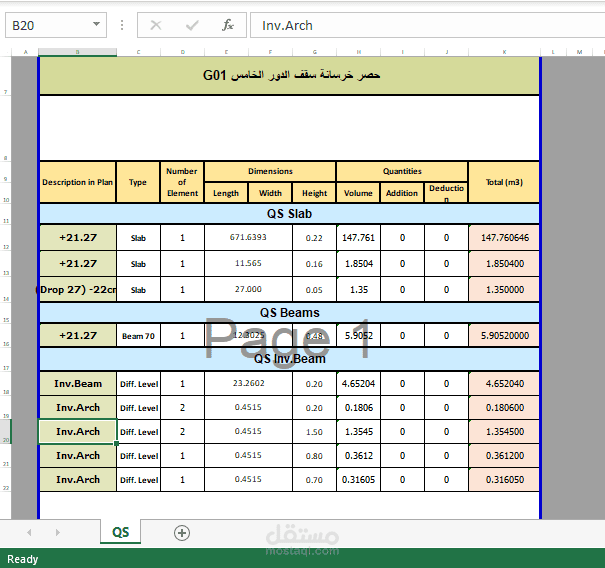Select column K header
The height and width of the screenshot is (568, 605).
point(504,52)
